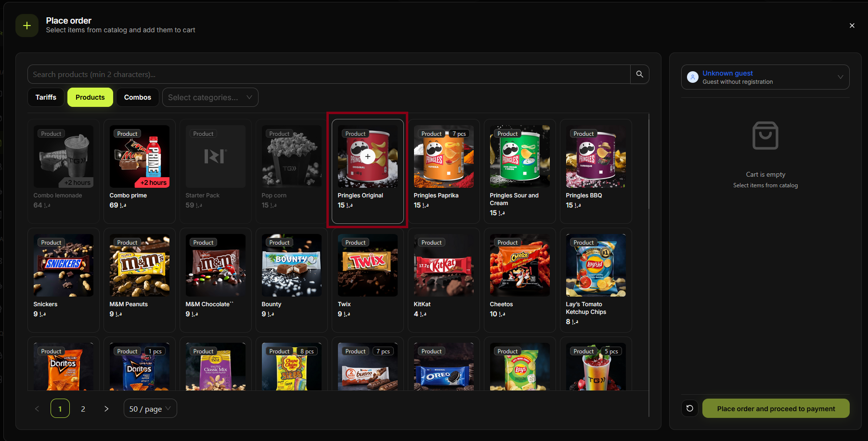Pick the KitKat product thumbnail
The height and width of the screenshot is (441, 868).
coord(443,265)
